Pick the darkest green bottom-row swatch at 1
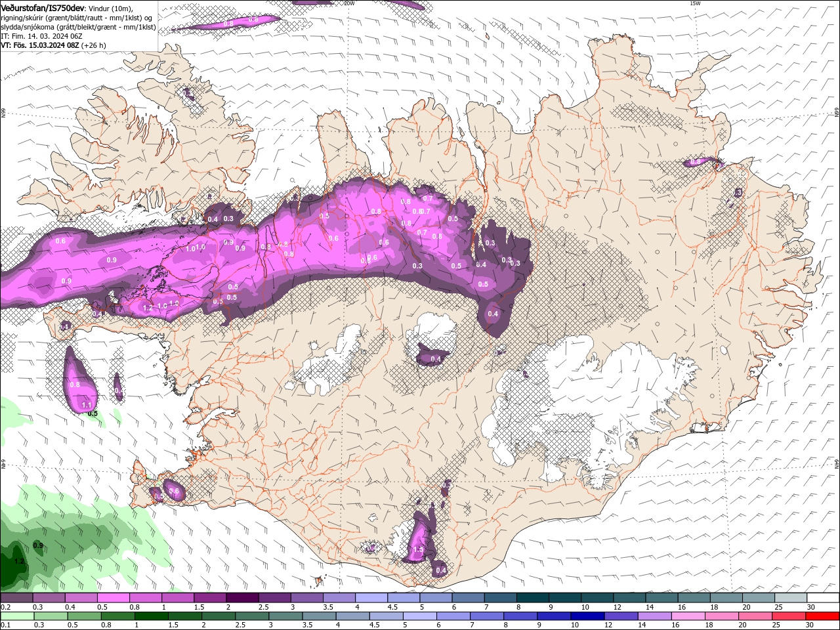The height and width of the screenshot is (630, 840). 151,616
